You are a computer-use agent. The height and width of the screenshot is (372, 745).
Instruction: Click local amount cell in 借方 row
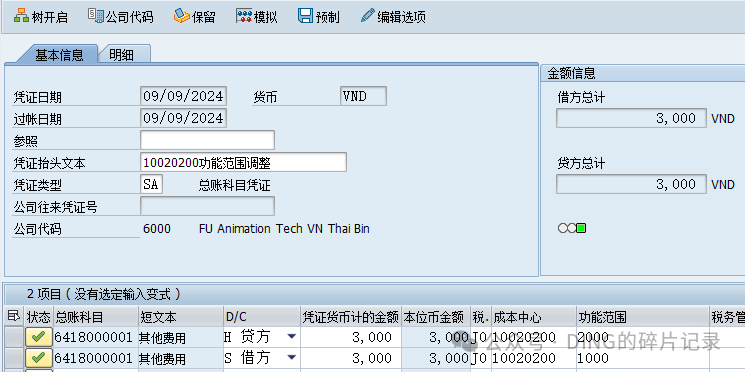tap(436, 358)
